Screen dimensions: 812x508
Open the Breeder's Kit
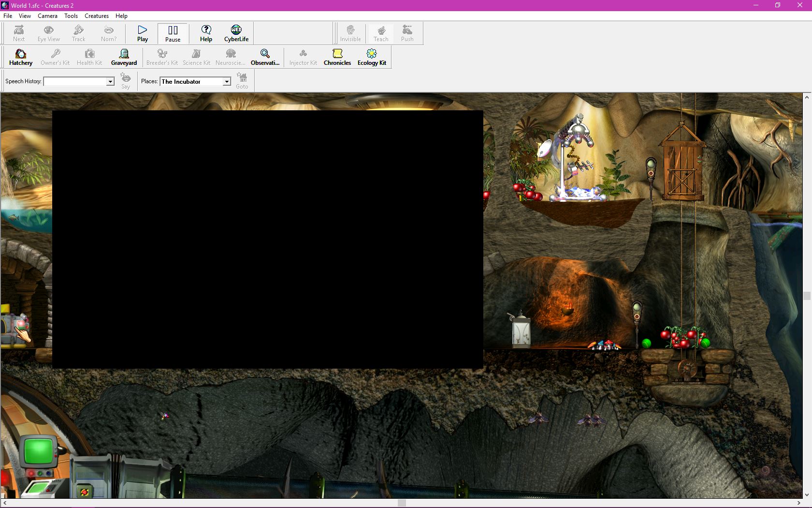click(x=162, y=57)
